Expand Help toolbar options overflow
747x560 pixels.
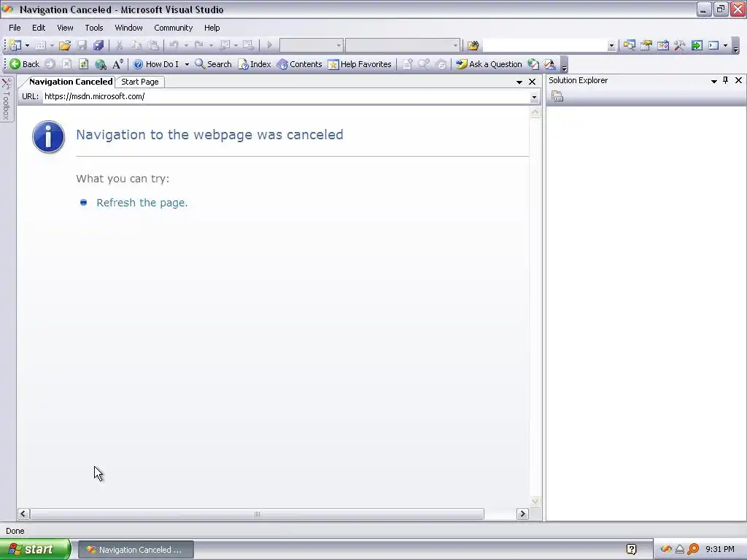(x=564, y=65)
